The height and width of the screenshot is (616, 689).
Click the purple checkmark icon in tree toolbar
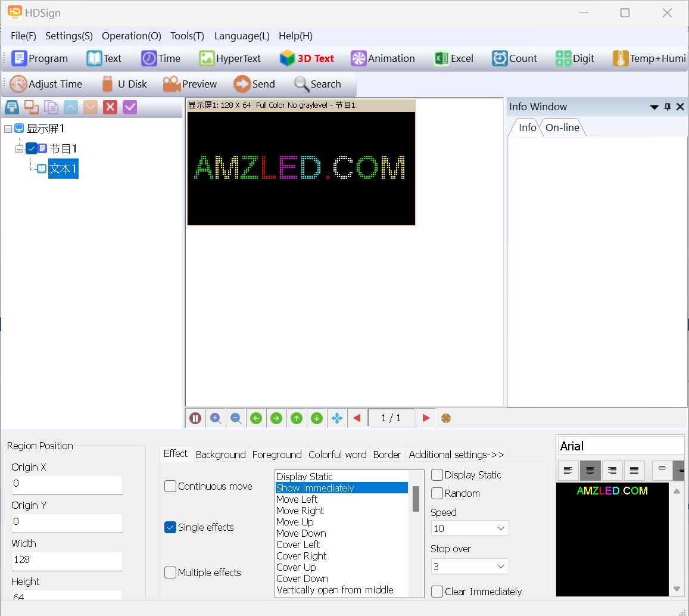[130, 107]
